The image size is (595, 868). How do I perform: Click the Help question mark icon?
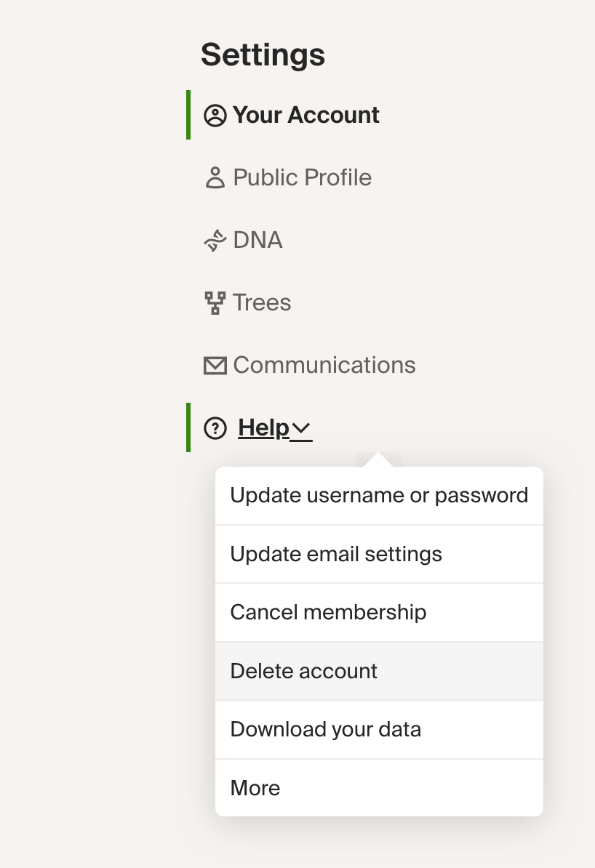215,428
